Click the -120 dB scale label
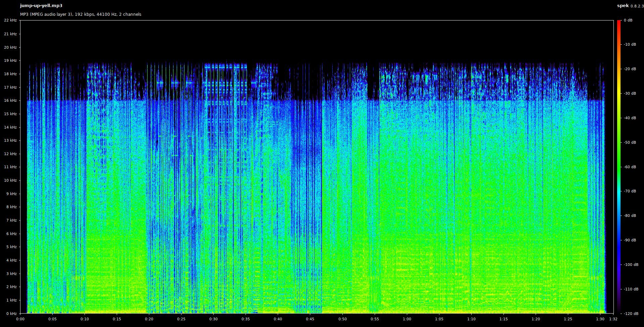Viewport: 644px width, 327px height. [631, 314]
